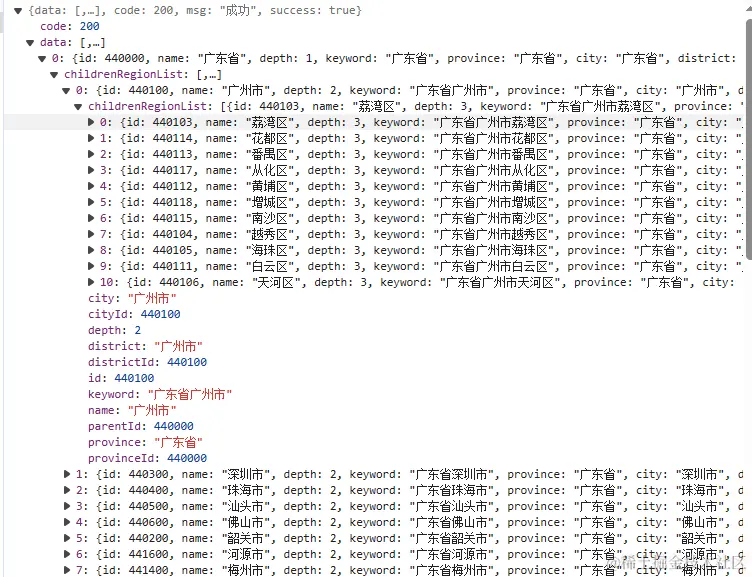This screenshot has width=752, height=577.
Task: Expand the 深圳市 id 440300 row
Action: [x=67, y=474]
